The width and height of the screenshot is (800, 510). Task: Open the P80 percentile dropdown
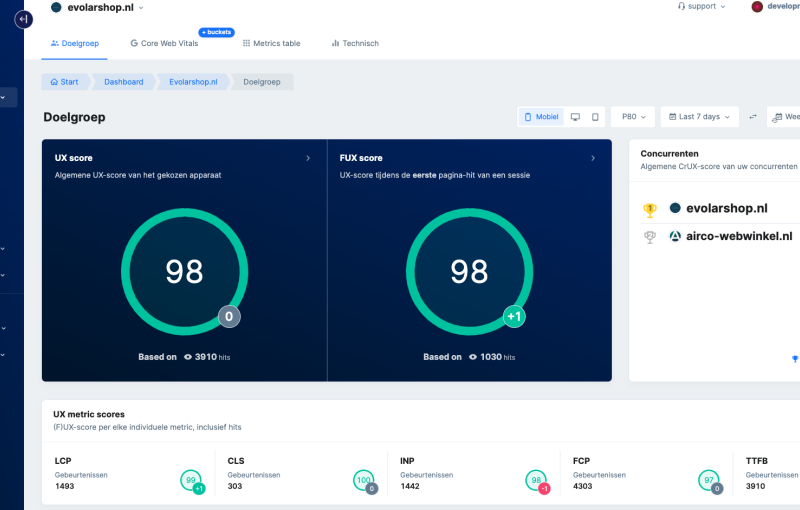(x=633, y=117)
